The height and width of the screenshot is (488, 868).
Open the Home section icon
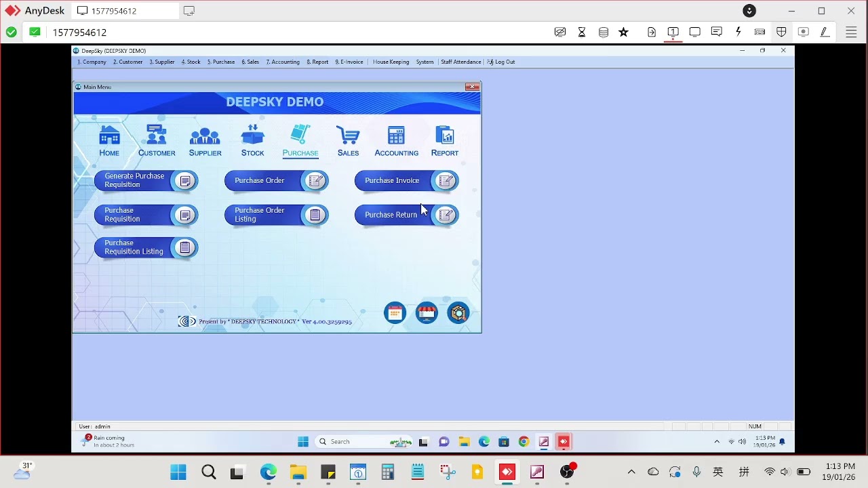tap(109, 141)
